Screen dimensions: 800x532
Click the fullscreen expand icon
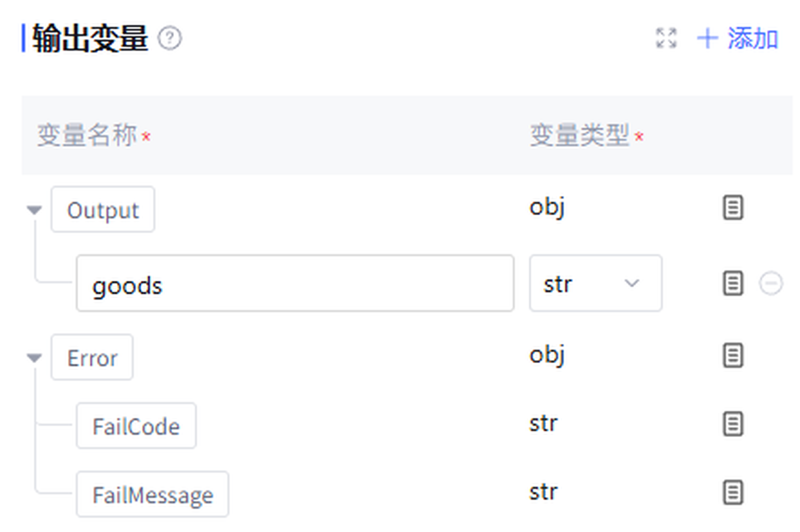666,38
